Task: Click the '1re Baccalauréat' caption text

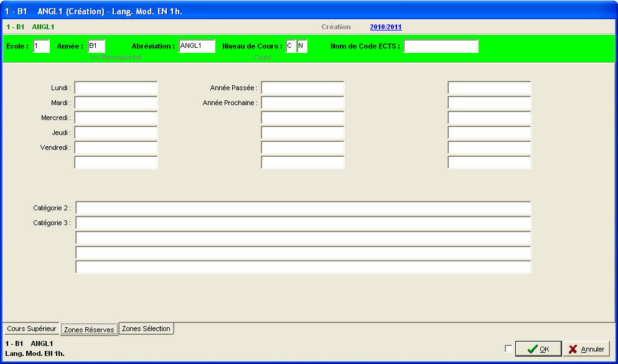Action: 116,57
